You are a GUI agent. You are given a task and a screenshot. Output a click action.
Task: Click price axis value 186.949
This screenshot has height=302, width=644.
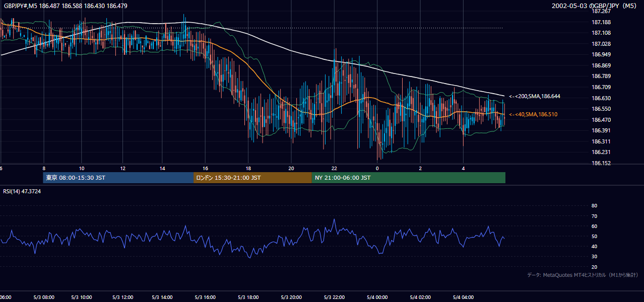click(601, 54)
